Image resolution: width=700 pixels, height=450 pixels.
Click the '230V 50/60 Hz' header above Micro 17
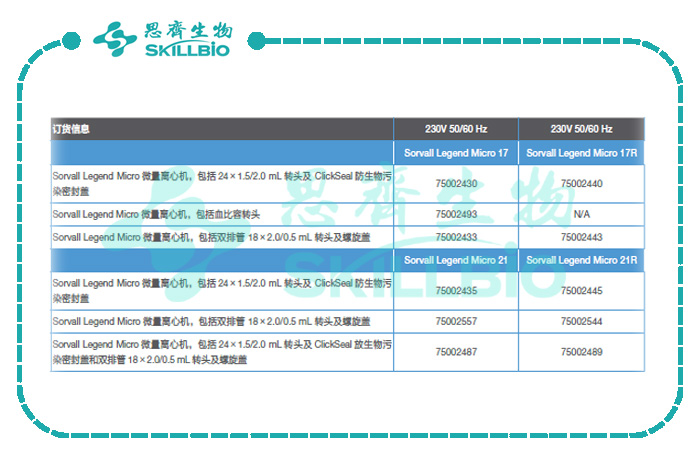456,129
